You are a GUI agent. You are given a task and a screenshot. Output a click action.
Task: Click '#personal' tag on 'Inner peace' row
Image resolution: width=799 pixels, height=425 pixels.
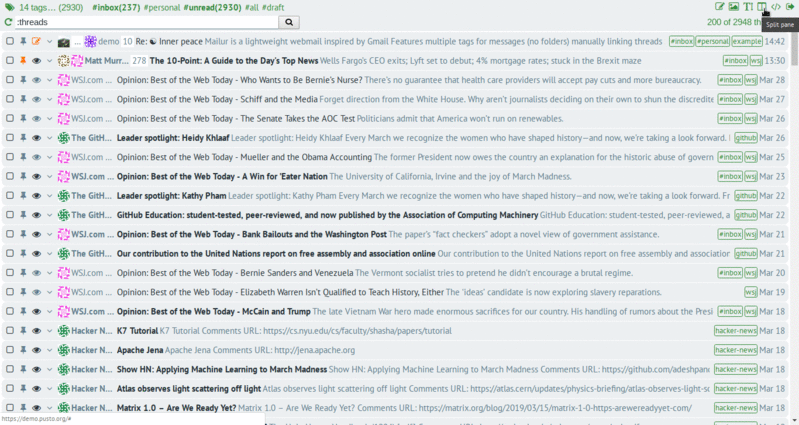(712, 41)
